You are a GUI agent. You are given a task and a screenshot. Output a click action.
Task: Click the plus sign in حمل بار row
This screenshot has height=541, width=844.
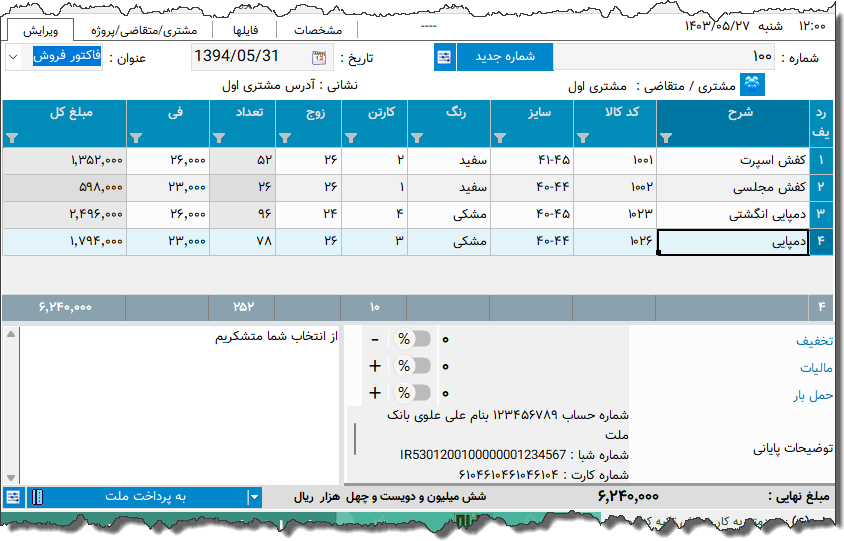tap(375, 394)
